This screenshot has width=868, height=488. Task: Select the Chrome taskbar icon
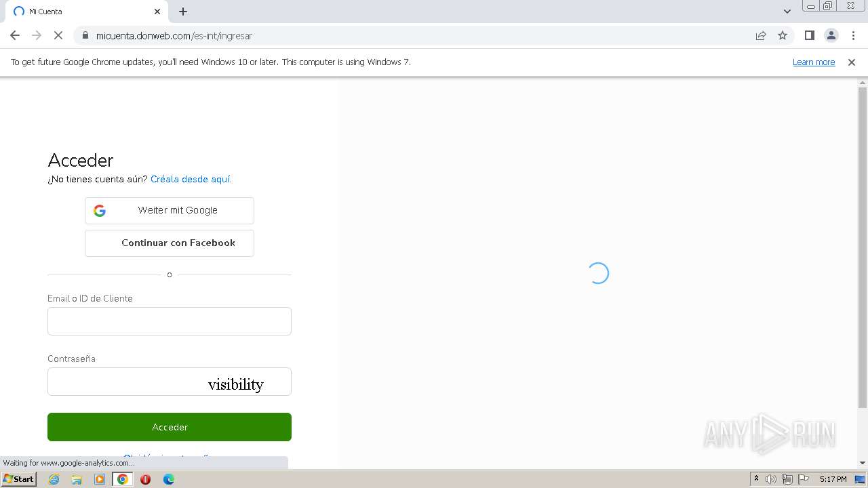point(123,479)
